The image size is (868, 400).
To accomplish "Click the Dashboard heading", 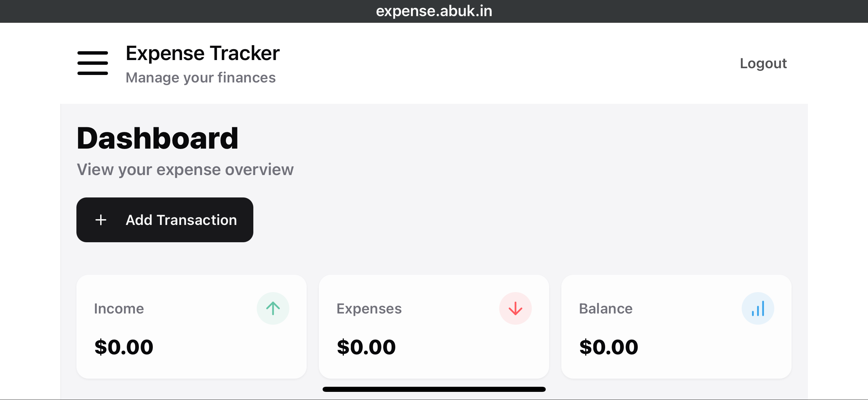I will click(x=158, y=137).
